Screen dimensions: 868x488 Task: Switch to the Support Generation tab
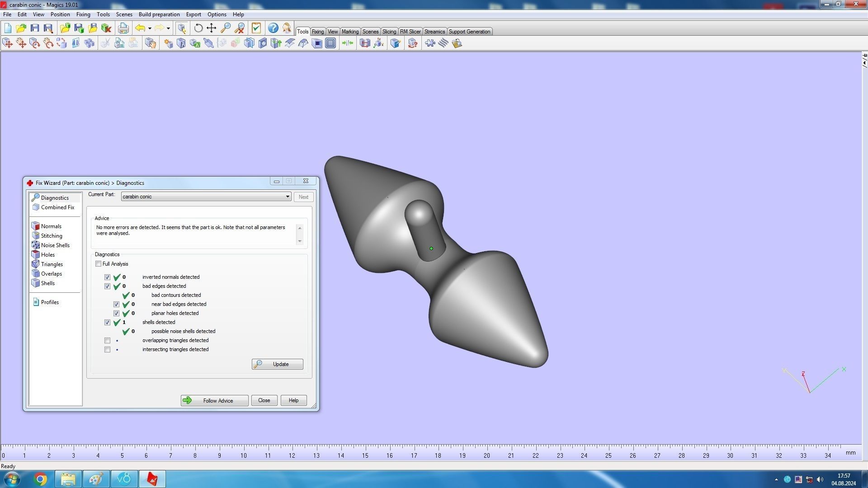(469, 32)
